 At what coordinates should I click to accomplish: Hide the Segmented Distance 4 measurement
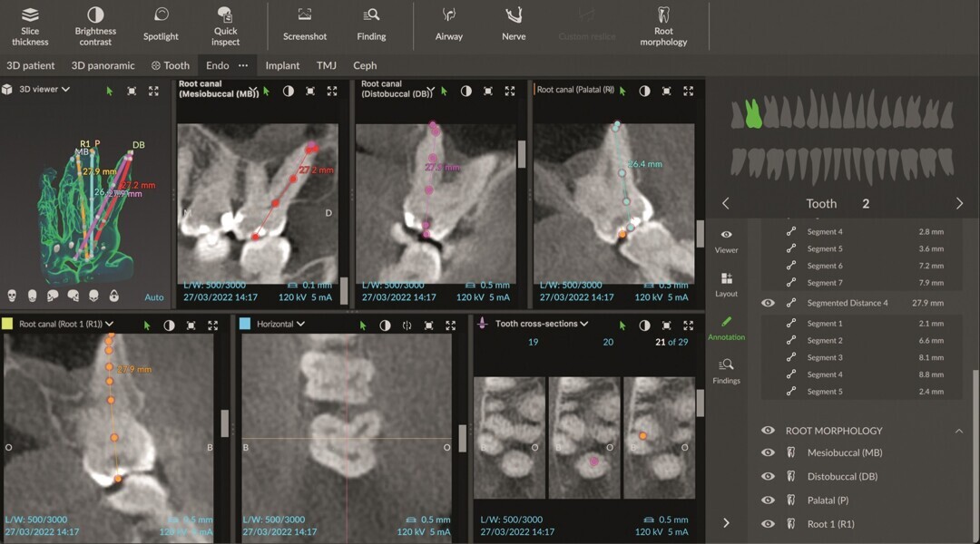768,302
